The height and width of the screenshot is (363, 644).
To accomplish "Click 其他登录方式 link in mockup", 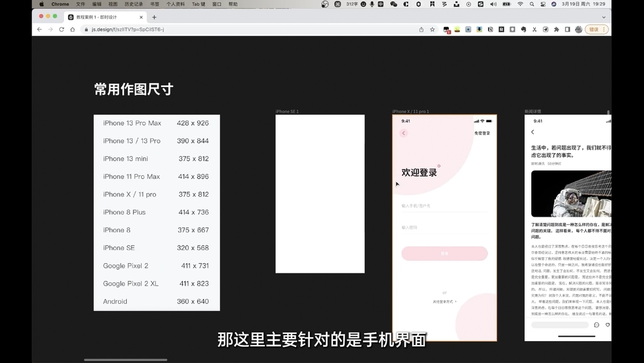I will tap(444, 302).
